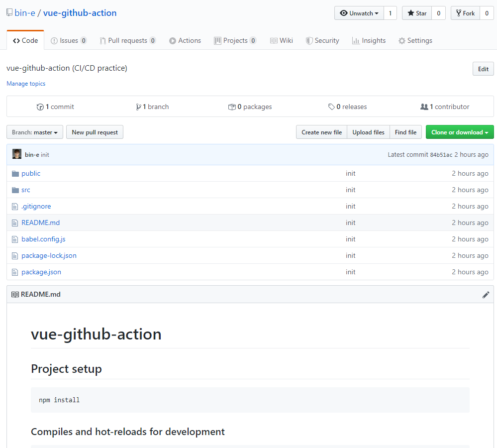497x448 pixels.
Task: Click the Pull requests icon
Action: (x=102, y=41)
